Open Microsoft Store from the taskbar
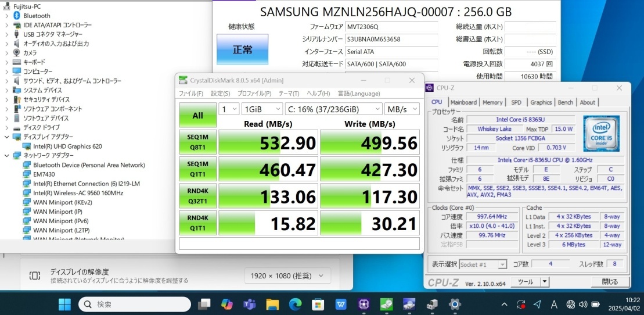Screen dimensions: 644x315 (x=318, y=305)
